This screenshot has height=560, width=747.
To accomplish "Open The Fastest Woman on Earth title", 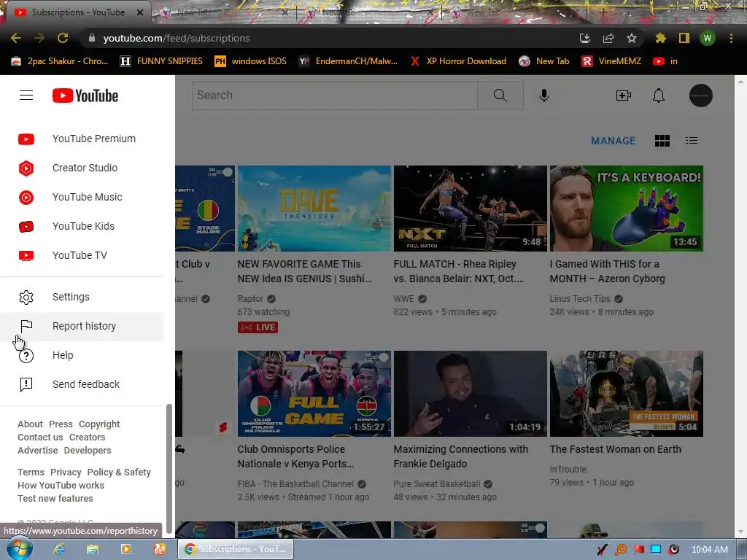I will click(x=616, y=449).
